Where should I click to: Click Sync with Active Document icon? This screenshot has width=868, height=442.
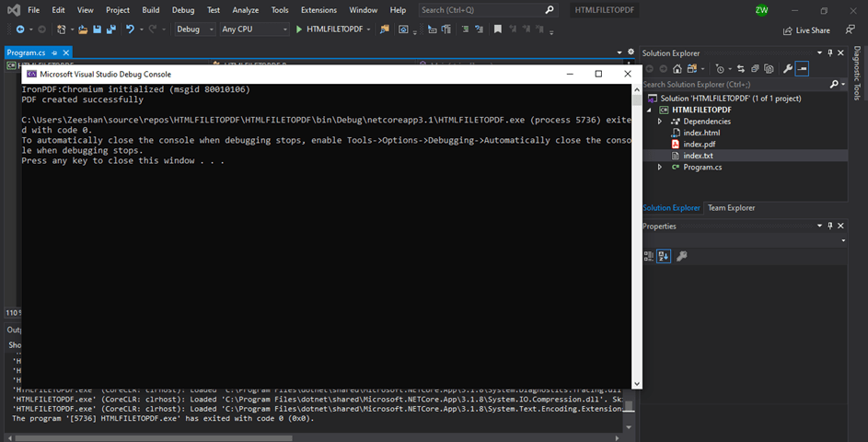pyautogui.click(x=741, y=69)
